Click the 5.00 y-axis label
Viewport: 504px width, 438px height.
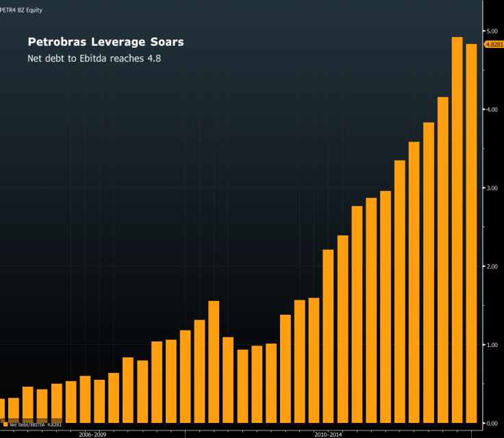click(492, 31)
